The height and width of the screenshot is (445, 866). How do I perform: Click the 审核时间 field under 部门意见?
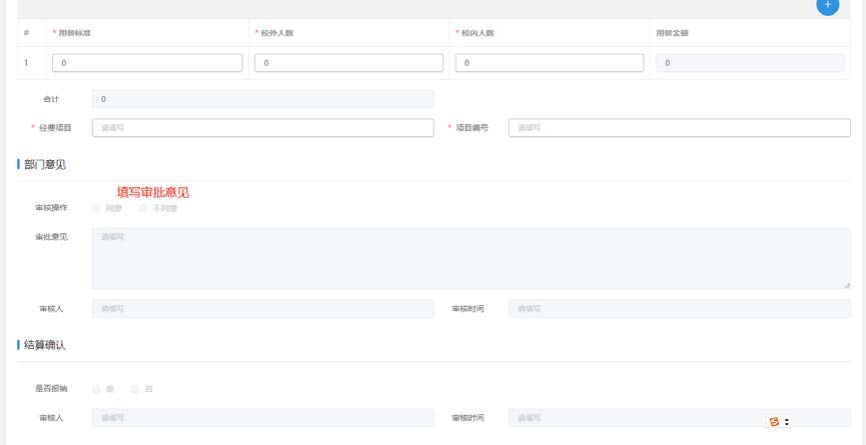click(x=679, y=309)
